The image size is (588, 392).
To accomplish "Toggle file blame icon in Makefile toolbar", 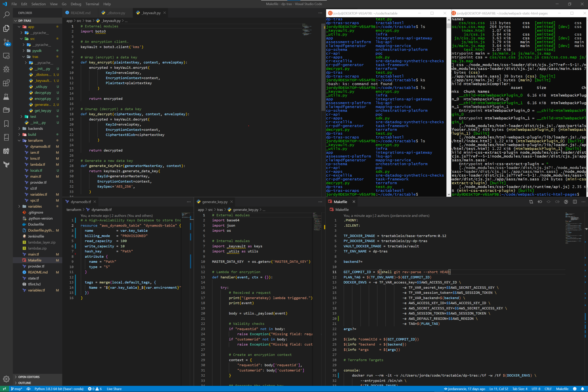I will [566, 202].
